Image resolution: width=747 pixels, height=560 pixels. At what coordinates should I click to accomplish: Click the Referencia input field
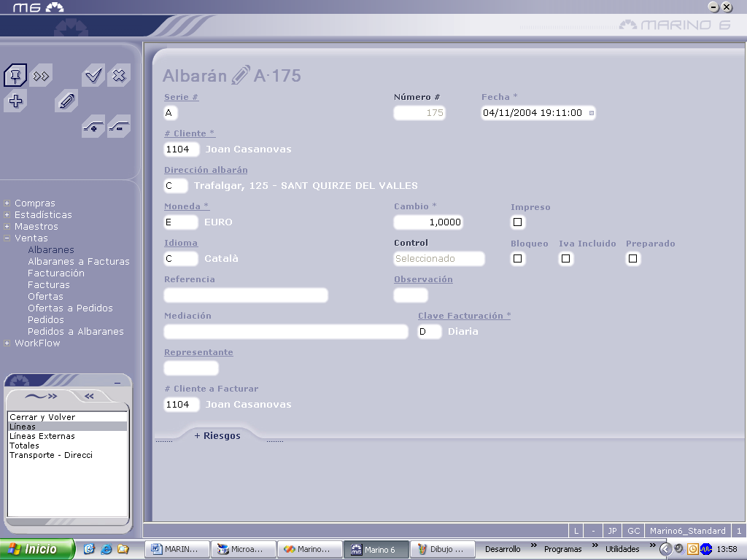tap(246, 295)
